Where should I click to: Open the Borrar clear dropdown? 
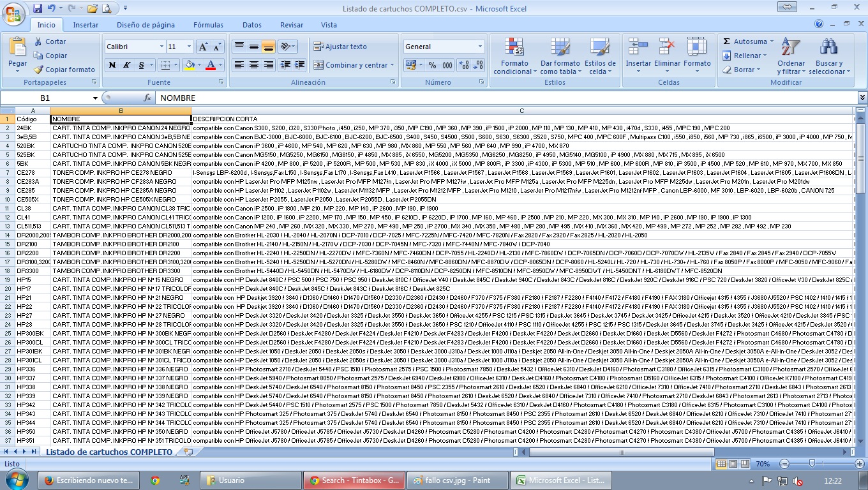click(x=759, y=70)
